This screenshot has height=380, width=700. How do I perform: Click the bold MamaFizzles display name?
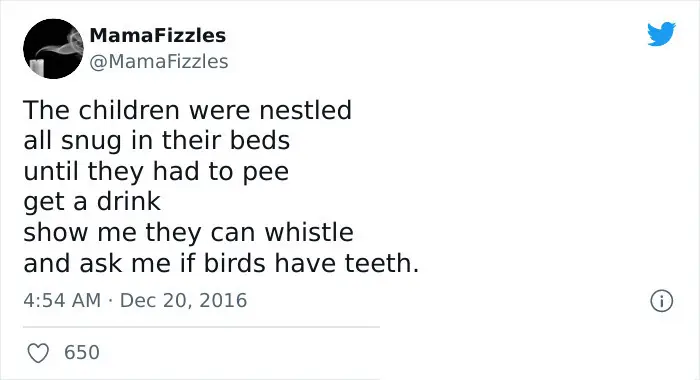158,35
